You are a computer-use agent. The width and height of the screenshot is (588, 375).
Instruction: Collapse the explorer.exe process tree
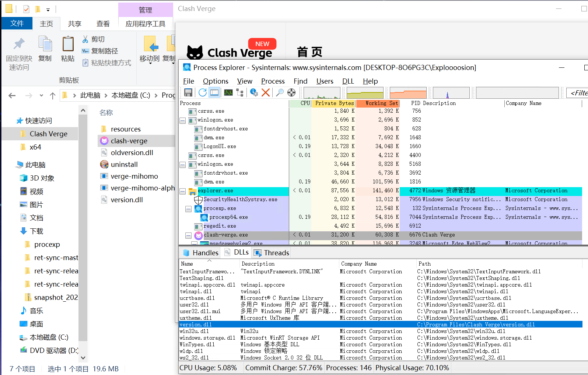click(x=182, y=191)
